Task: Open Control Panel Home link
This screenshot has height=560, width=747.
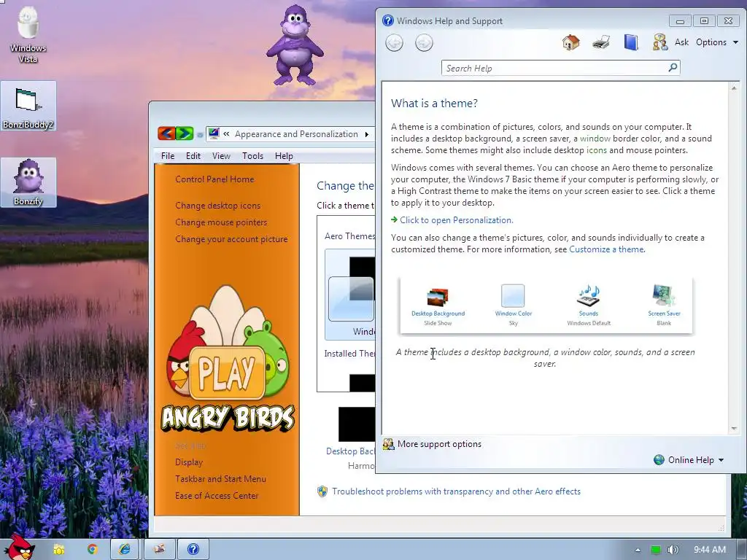Action: 214,179
